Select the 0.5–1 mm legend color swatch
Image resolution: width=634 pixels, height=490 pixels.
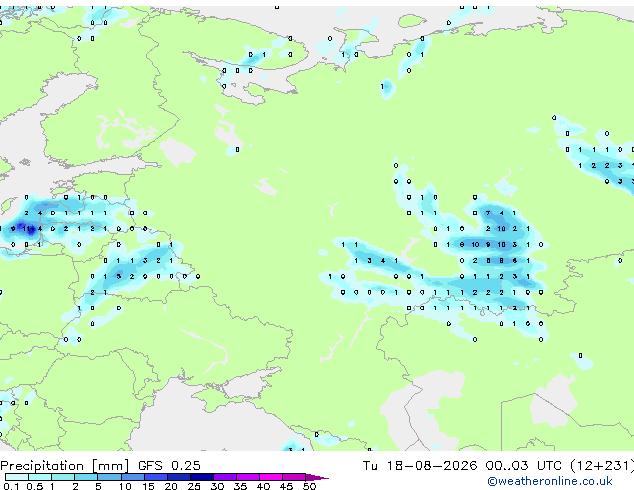tap(40, 477)
